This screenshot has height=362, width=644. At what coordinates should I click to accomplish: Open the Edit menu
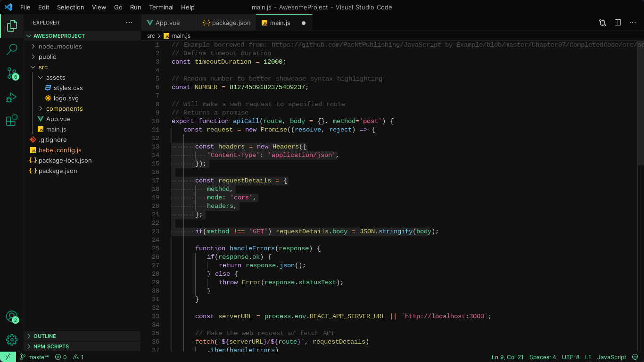click(x=44, y=7)
